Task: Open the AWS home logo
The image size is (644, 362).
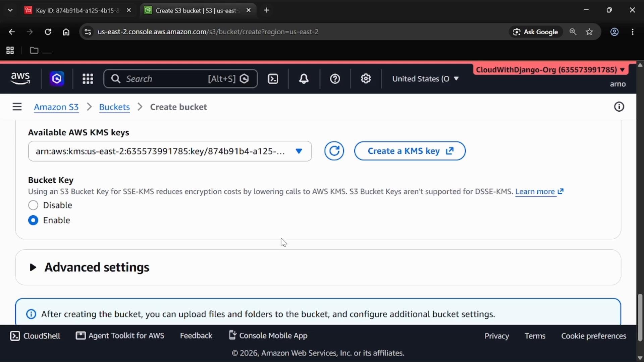Action: [20, 78]
